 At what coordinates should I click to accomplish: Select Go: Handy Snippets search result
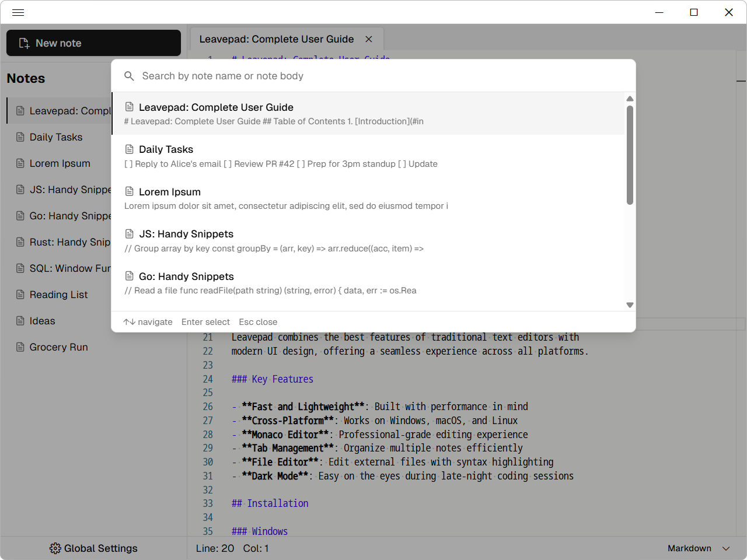pos(368,283)
